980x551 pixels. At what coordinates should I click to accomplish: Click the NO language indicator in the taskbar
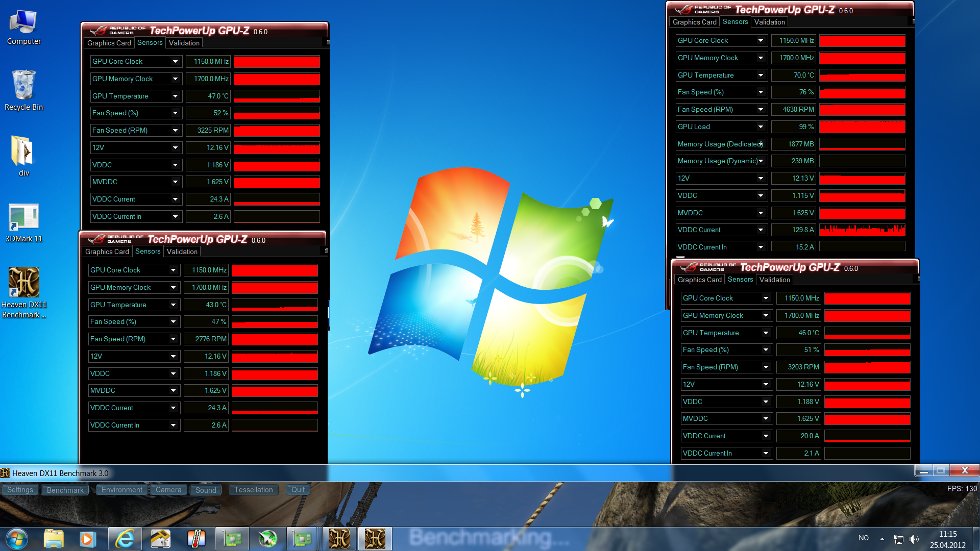pos(863,538)
